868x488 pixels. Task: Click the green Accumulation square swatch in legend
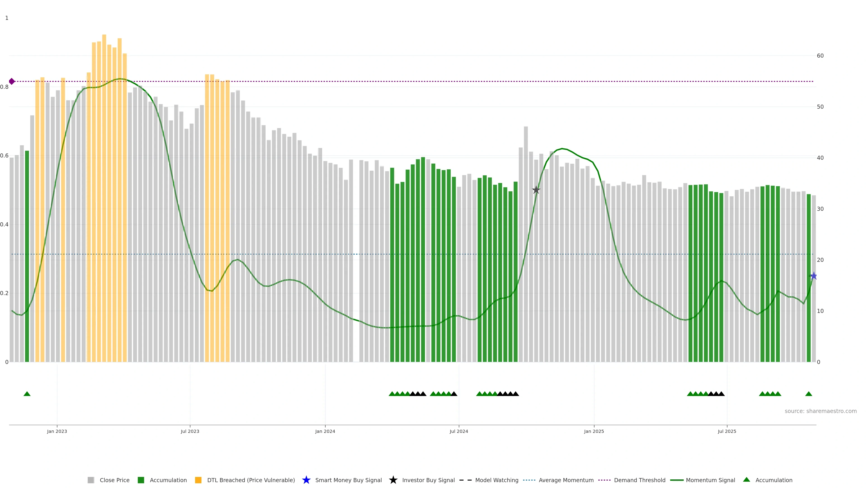coord(141,480)
